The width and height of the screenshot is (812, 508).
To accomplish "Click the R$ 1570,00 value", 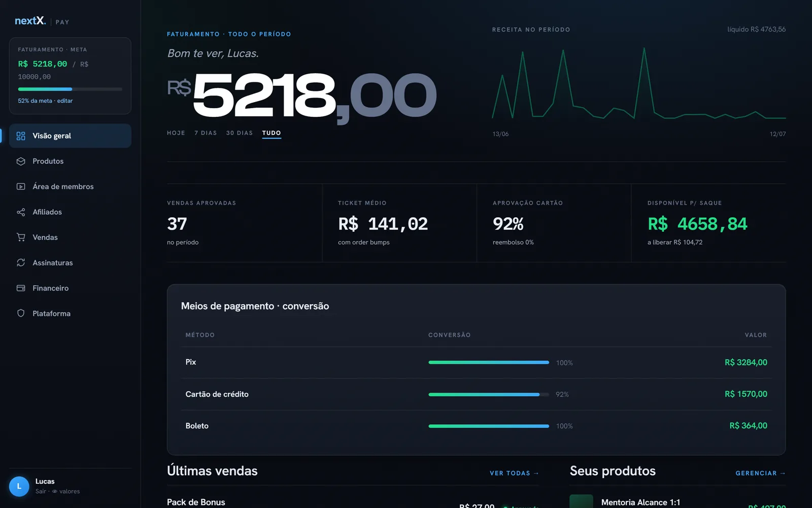I will (746, 394).
